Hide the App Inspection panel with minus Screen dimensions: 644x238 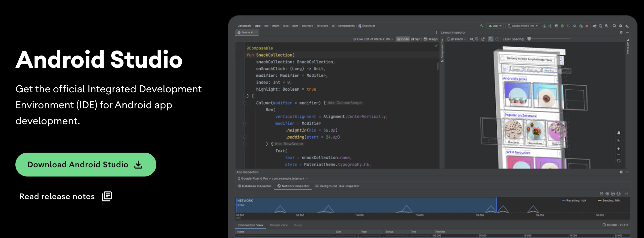click(627, 172)
